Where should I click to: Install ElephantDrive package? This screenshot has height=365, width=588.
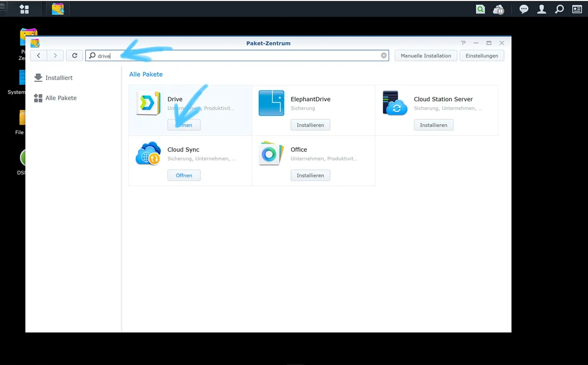click(310, 125)
